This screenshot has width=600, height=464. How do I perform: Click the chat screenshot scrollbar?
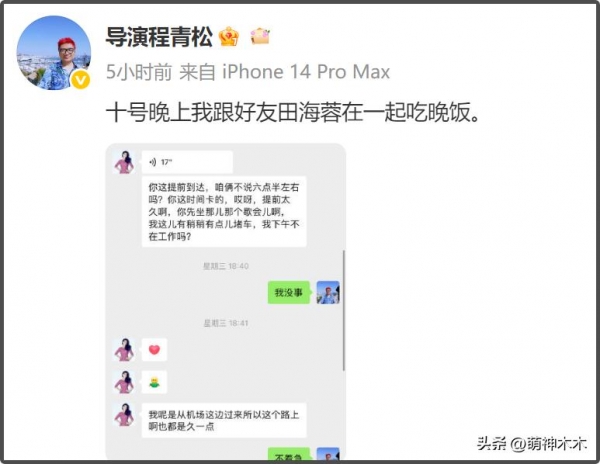click(x=344, y=310)
